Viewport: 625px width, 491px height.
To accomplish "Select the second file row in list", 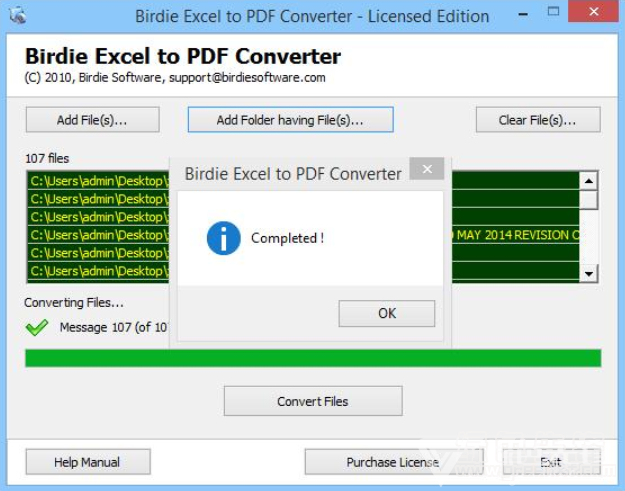I will 303,199.
